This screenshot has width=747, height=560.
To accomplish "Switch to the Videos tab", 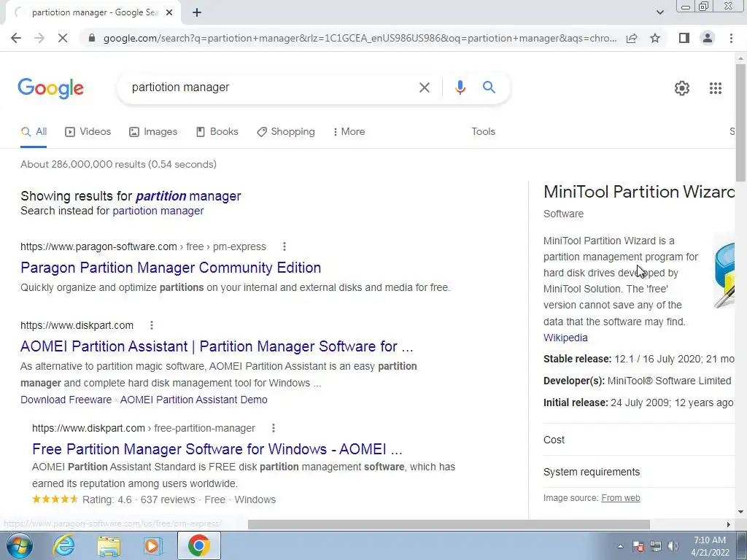I will coord(88,132).
